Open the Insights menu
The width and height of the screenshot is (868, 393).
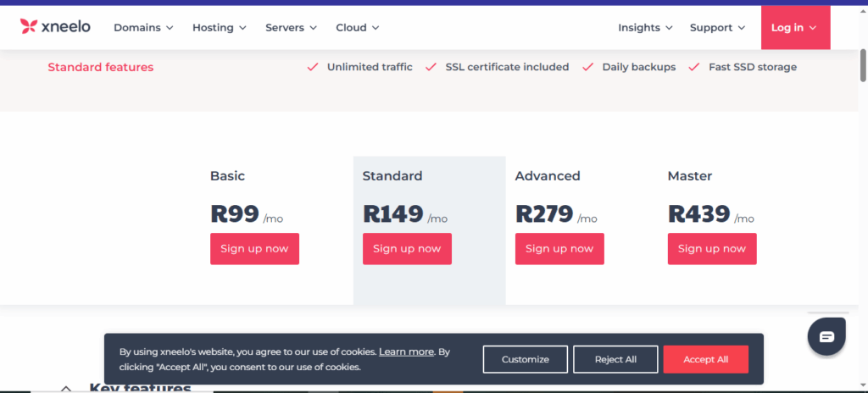click(x=645, y=27)
